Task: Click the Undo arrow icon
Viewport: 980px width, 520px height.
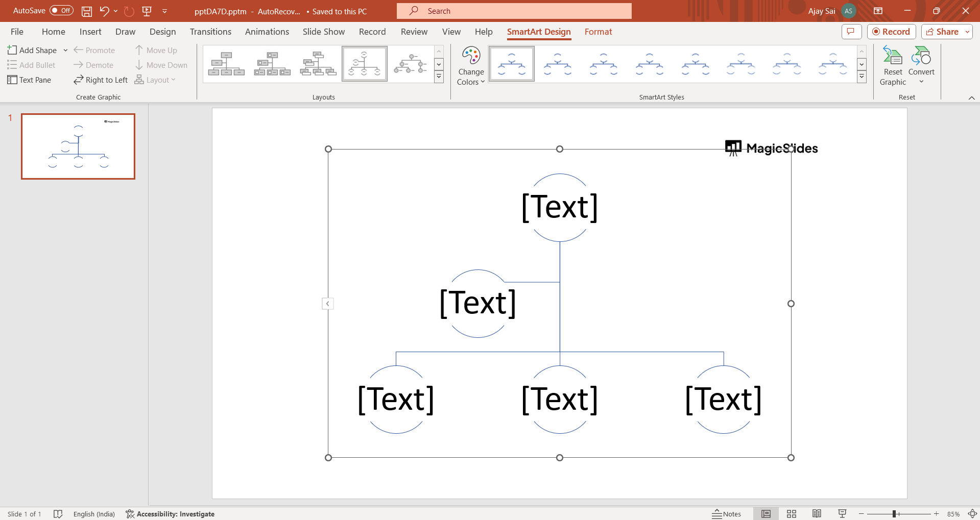Action: point(104,11)
